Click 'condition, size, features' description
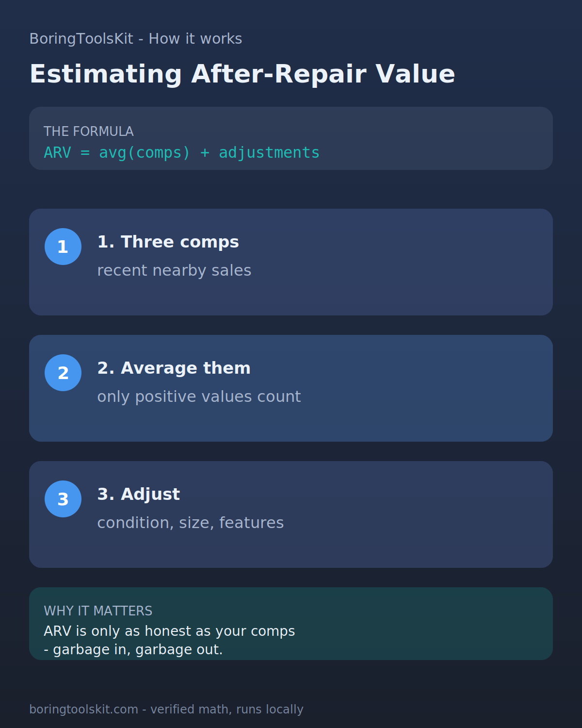 point(190,523)
